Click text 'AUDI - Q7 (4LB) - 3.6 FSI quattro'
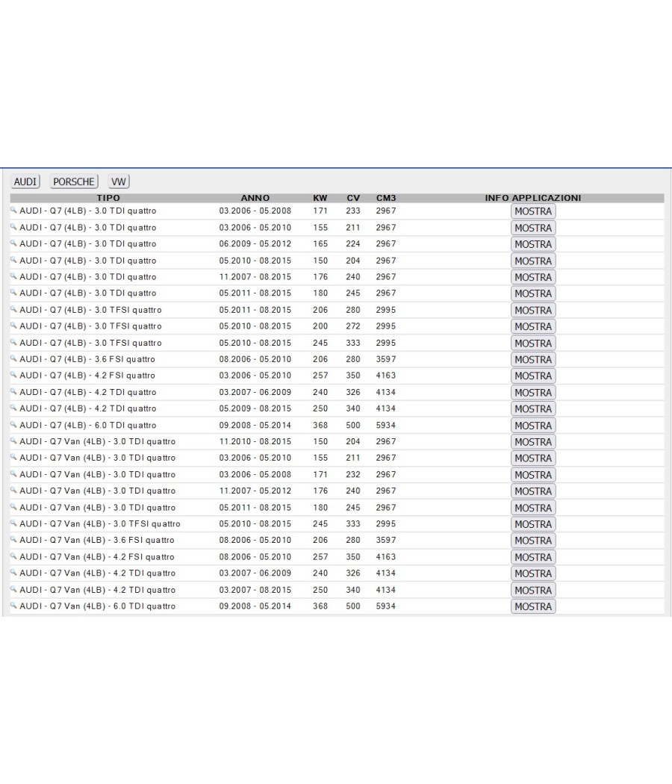The image size is (672, 784). tap(87, 359)
